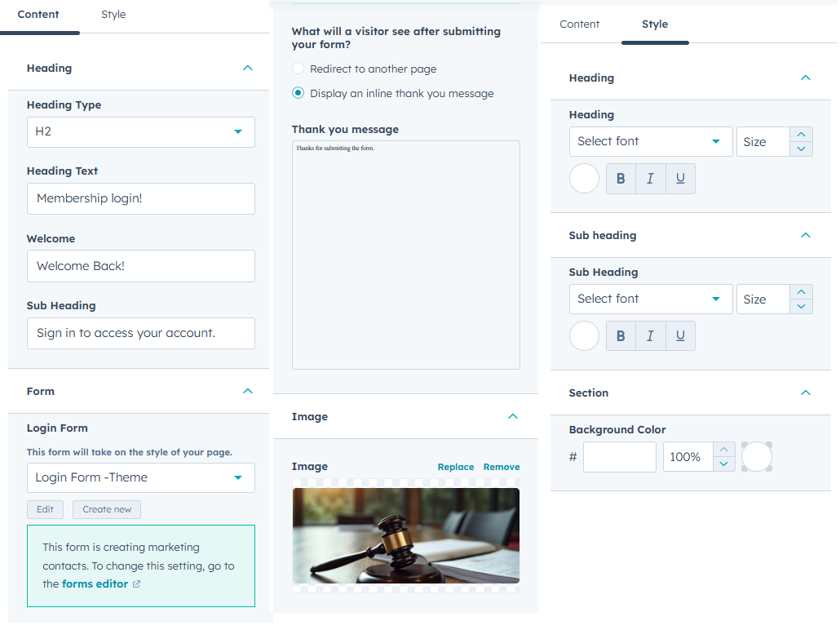
Task: Toggle underline for Sub Heading style
Action: 680,336
